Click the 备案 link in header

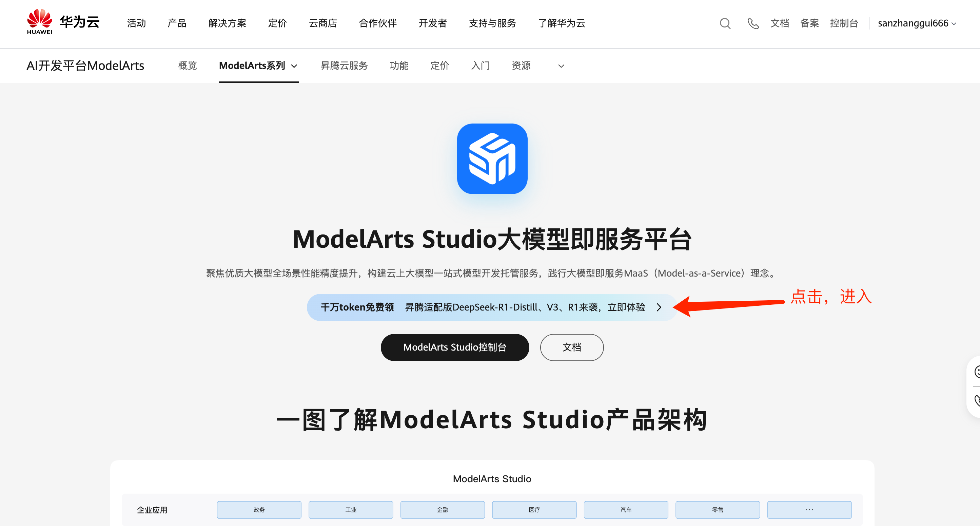tap(809, 24)
